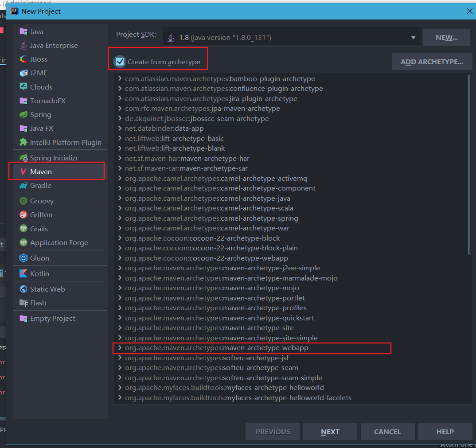Click the IntelliJ logo in title bar
Screen dimensions: 476x448
tap(14, 11)
